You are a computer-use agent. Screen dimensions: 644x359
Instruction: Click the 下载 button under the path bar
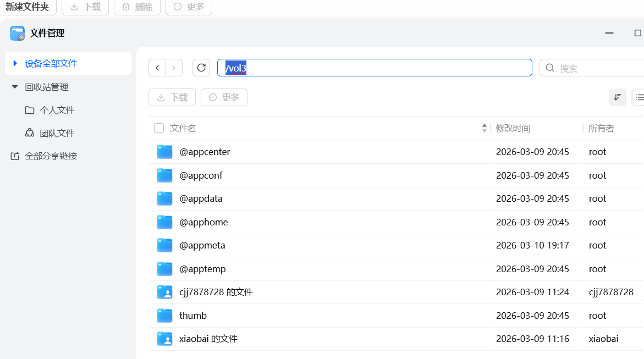(172, 97)
